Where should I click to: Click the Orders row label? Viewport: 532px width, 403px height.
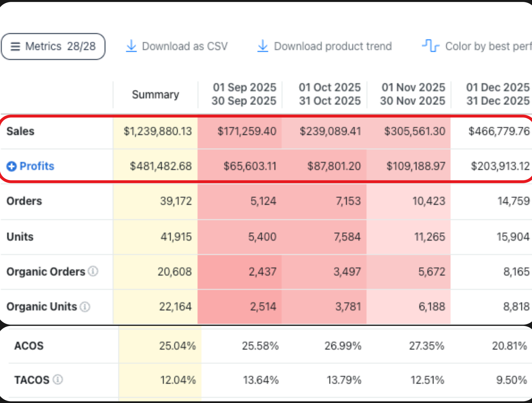click(x=24, y=201)
